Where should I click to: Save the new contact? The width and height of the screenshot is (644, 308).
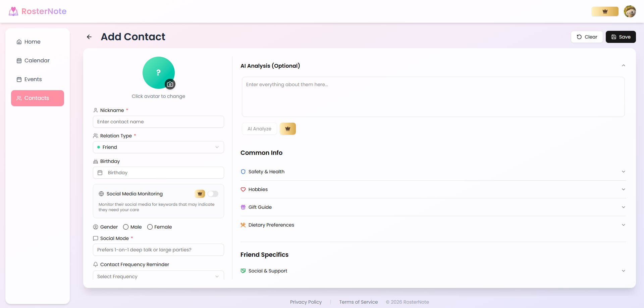[621, 37]
